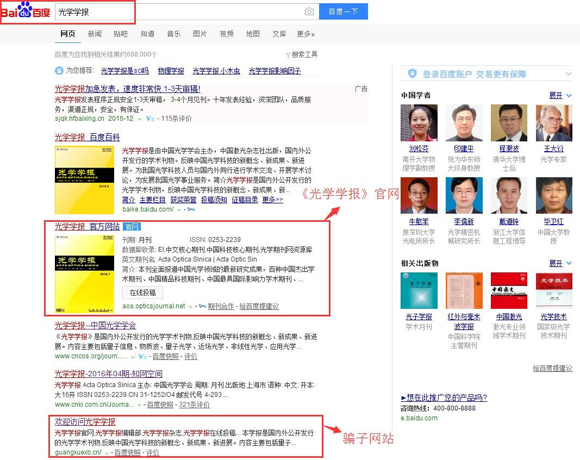Switch to the 视频 tab

pos(226,34)
